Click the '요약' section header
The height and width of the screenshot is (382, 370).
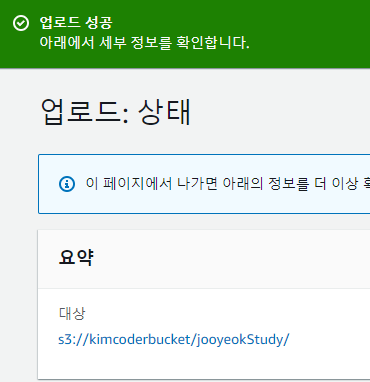pos(76,258)
